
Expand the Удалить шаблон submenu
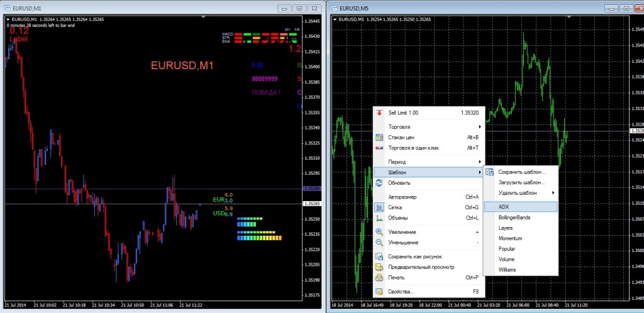[x=521, y=193]
